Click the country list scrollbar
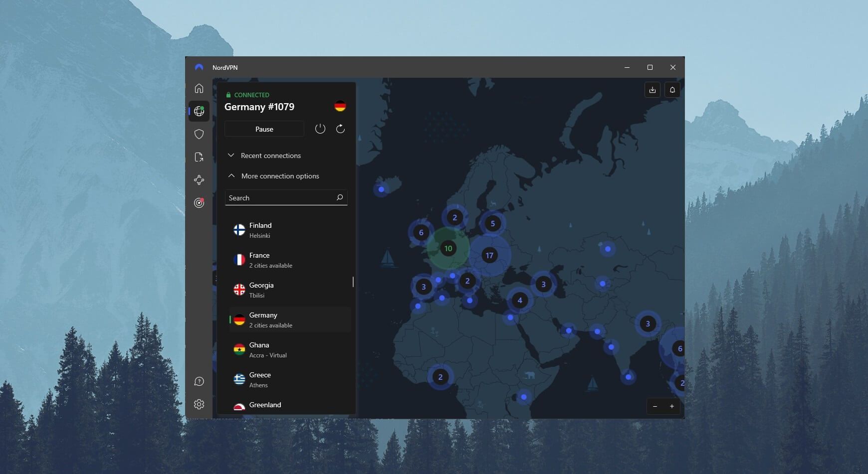868x474 pixels. coord(353,282)
